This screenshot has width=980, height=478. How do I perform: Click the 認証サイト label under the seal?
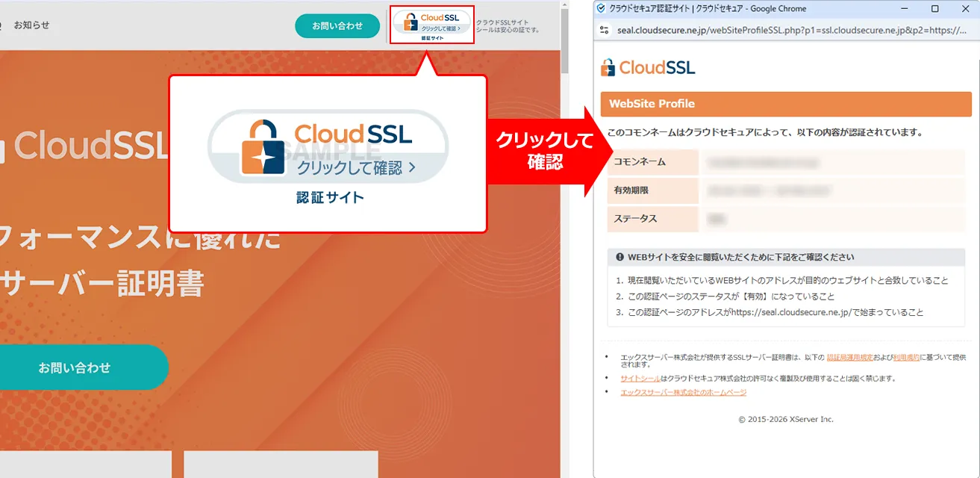click(x=328, y=196)
